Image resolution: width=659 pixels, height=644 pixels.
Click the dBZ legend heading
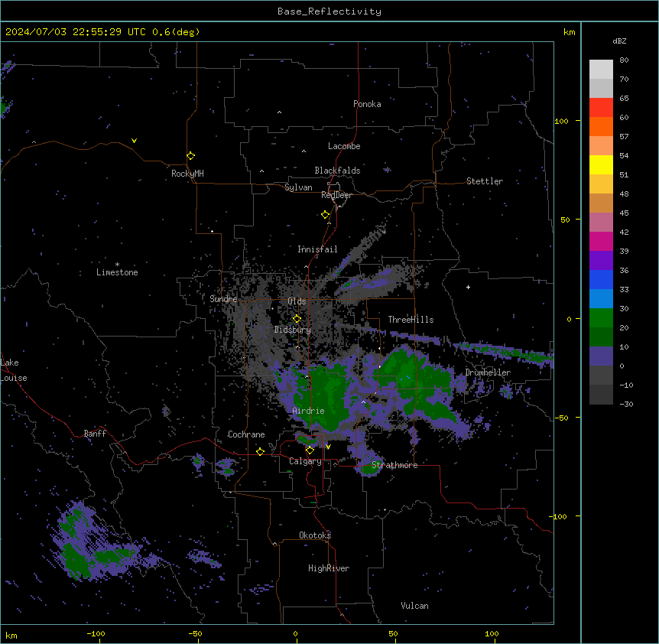point(619,41)
